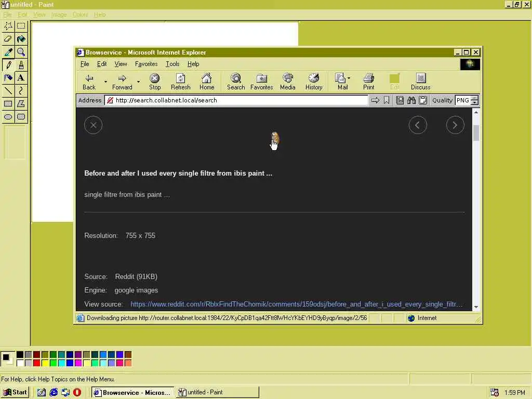Viewport: 532px width, 399px height.
Task: Click the Back button in Internet Explorer
Action: (x=89, y=82)
